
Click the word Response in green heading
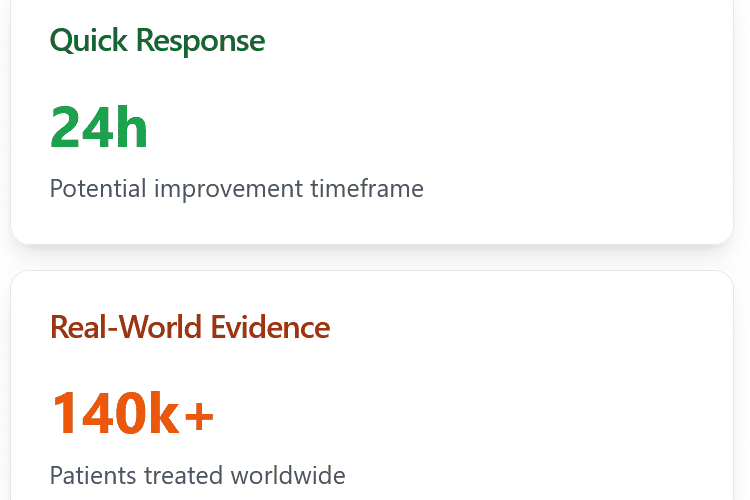[x=200, y=42]
